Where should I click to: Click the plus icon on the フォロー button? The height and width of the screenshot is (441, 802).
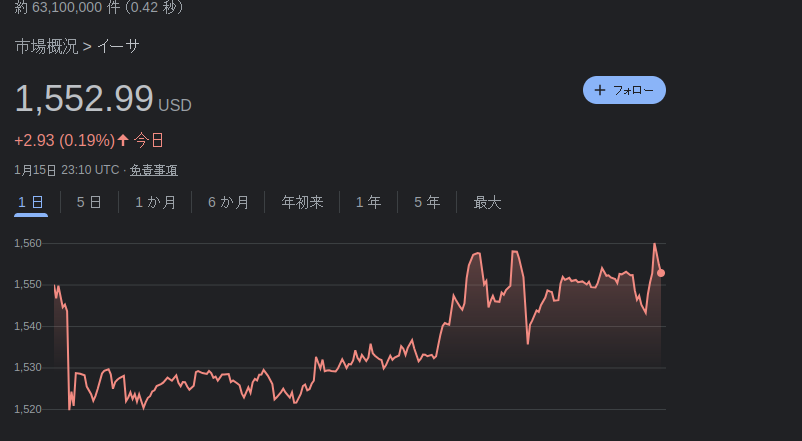pyautogui.click(x=600, y=90)
